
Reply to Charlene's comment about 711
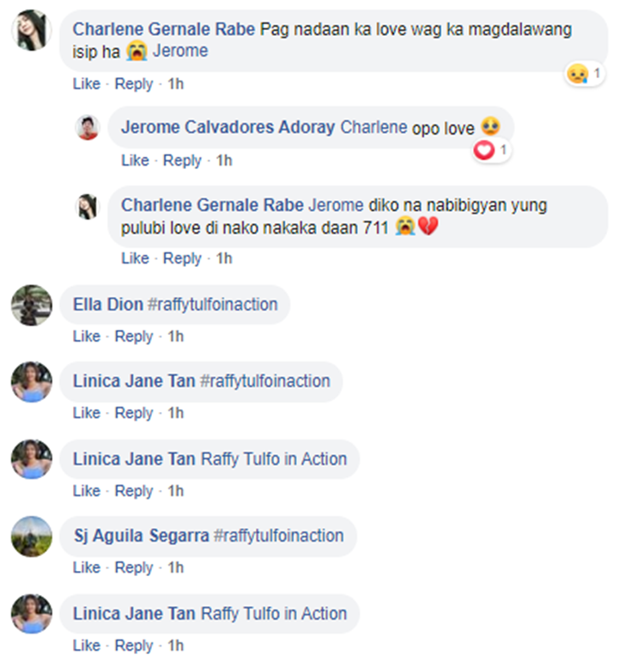(182, 258)
